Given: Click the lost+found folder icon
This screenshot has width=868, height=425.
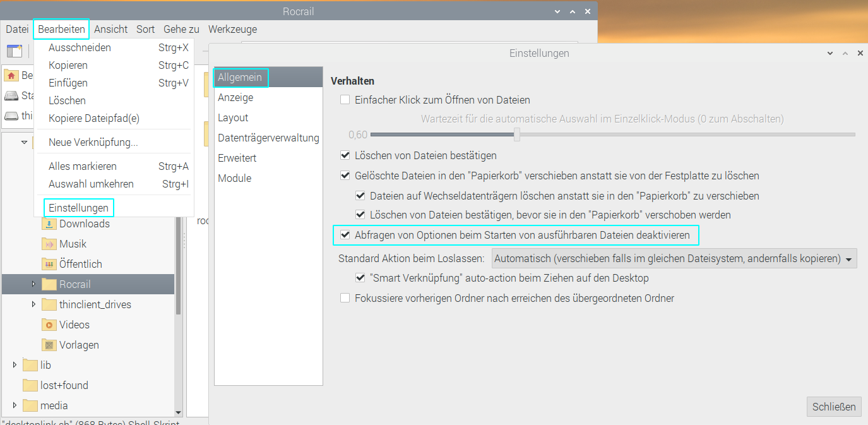Looking at the screenshot, I should [x=30, y=386].
